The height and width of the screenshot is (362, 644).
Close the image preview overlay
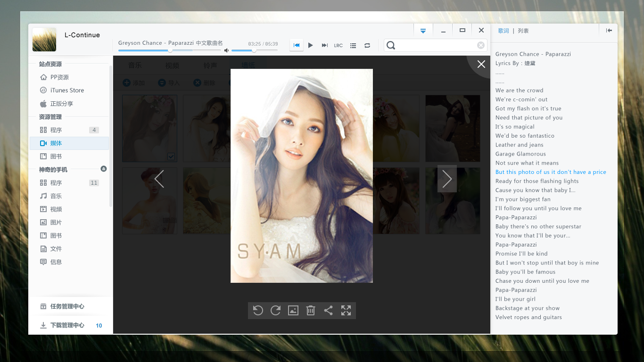[481, 64]
